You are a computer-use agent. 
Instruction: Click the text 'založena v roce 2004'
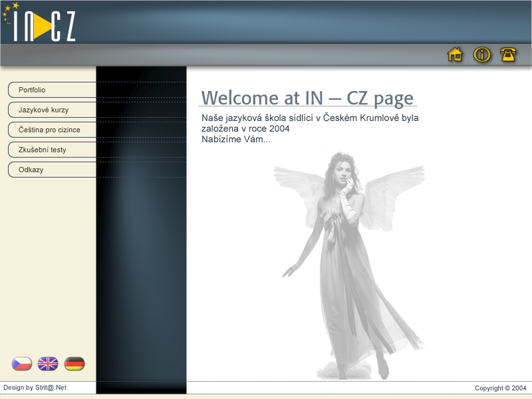(x=245, y=128)
